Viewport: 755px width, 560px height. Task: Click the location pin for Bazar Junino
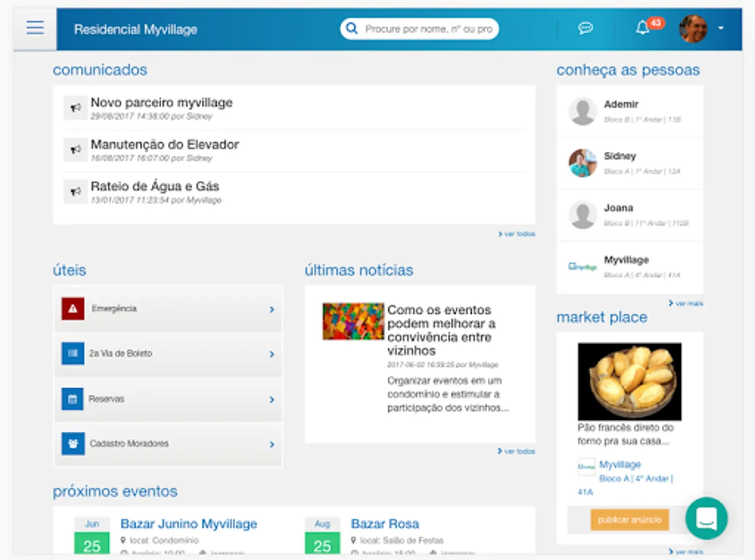point(123,540)
